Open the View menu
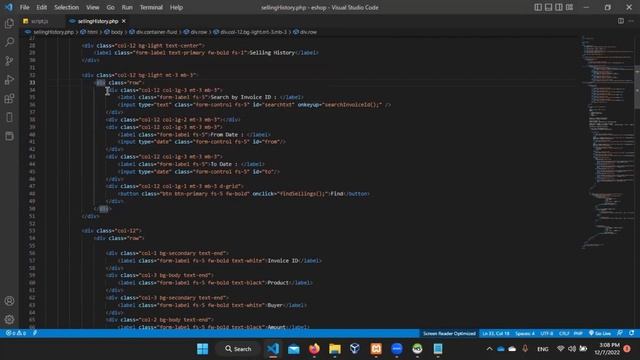Image resolution: width=640 pixels, height=360 pixels. click(93, 7)
